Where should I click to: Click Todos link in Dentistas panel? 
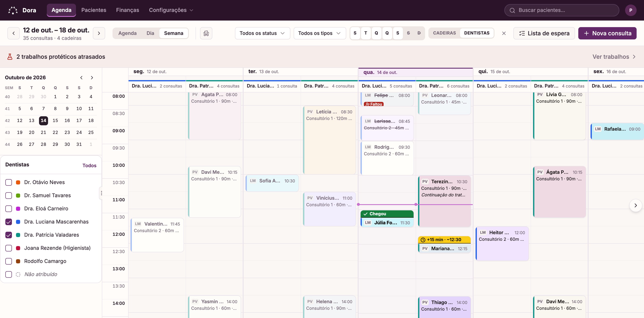tap(89, 166)
